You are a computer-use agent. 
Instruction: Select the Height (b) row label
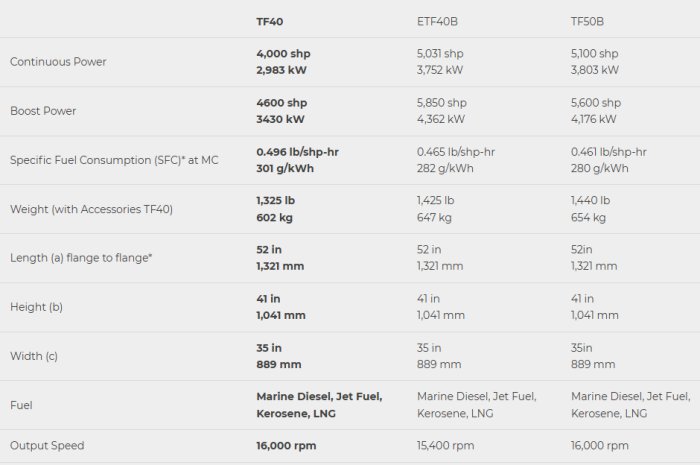pyautogui.click(x=36, y=307)
